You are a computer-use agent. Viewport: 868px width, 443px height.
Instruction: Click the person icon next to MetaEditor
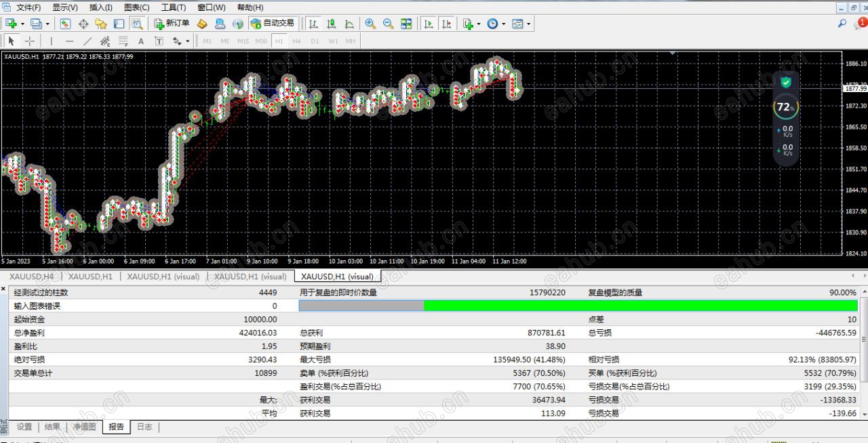[220, 24]
